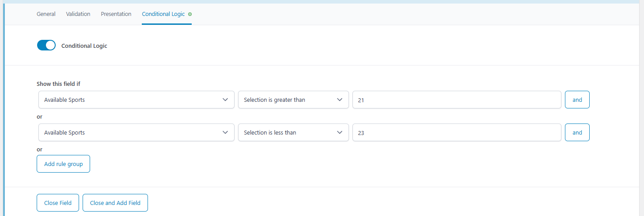
Task: Select the Conditional Logic tab
Action: point(163,14)
